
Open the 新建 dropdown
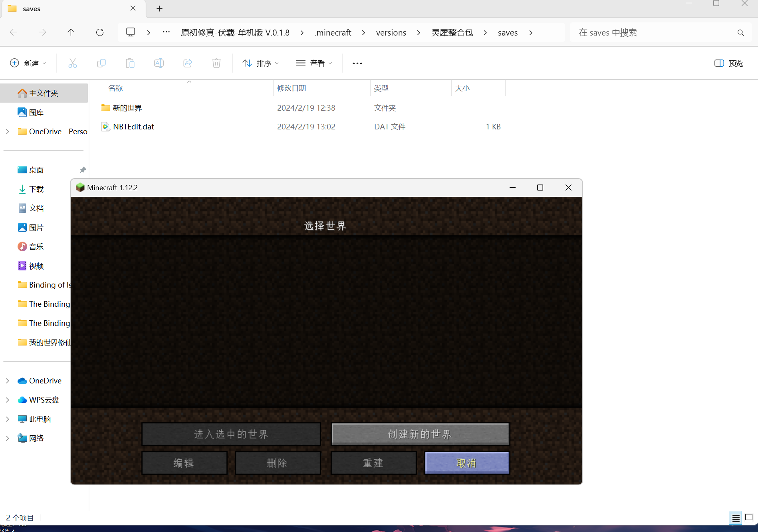(x=28, y=63)
